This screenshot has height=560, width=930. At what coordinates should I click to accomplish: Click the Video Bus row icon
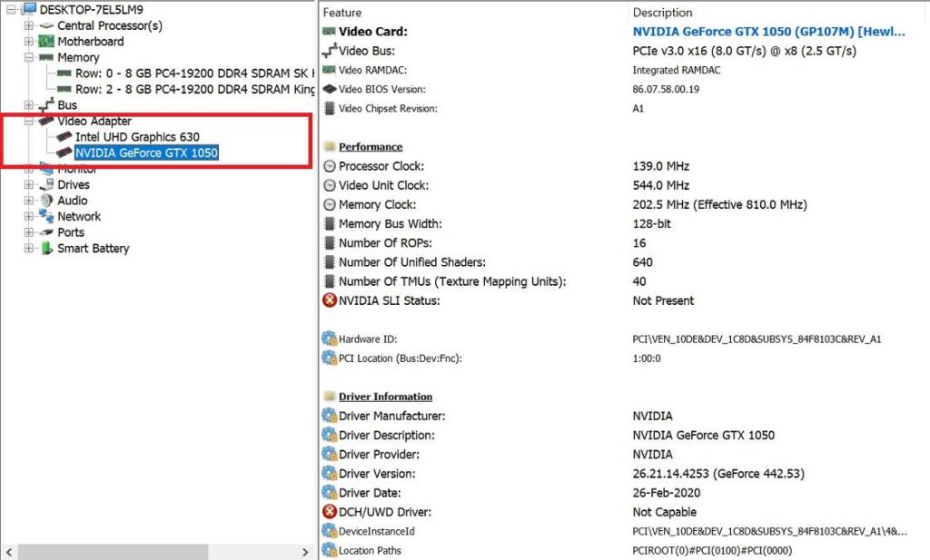pyautogui.click(x=329, y=51)
